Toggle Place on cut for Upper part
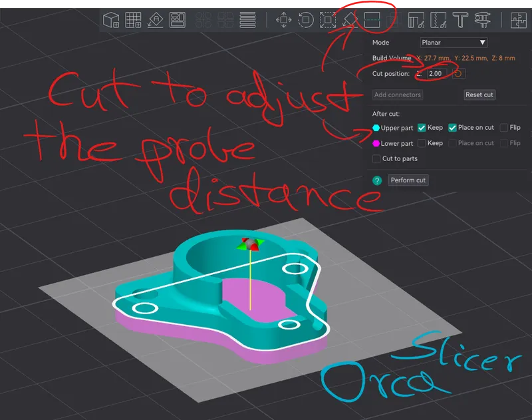Screen dimensions: 532x420 click(453, 128)
